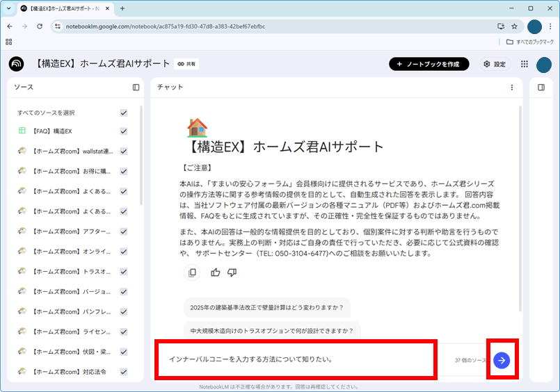Open the tab search dropdown arrow

tap(9, 8)
